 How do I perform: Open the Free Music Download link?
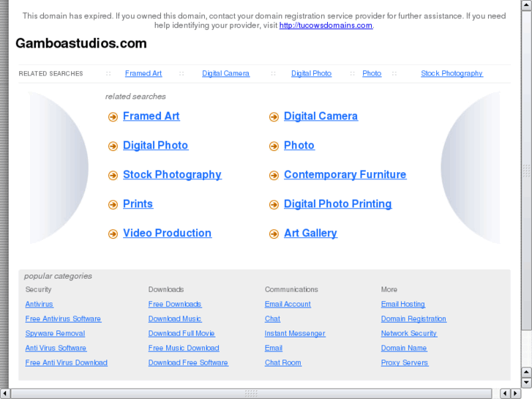tap(184, 348)
